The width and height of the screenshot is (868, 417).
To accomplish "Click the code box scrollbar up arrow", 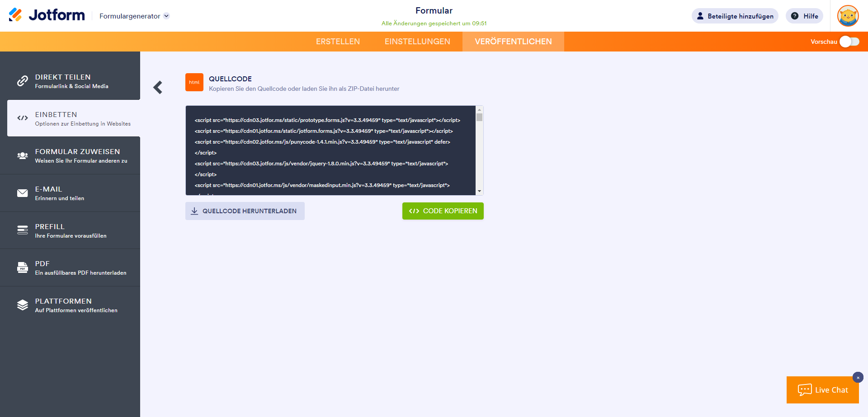I will click(479, 110).
